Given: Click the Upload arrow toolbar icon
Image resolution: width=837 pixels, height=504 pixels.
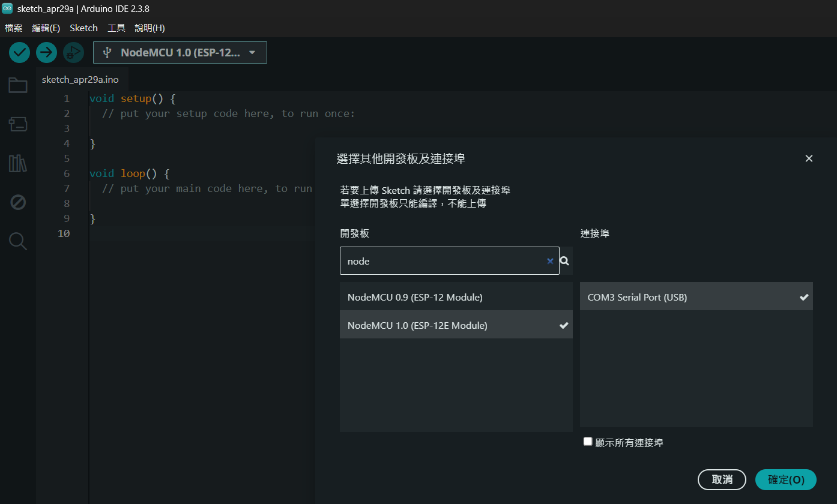Looking at the screenshot, I should click(x=46, y=53).
